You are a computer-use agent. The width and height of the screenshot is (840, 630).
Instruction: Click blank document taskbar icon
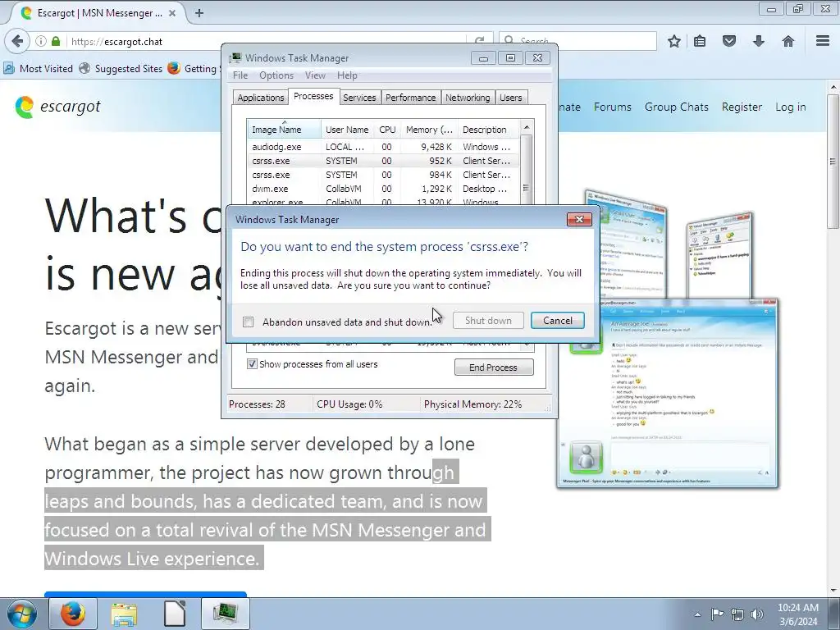[x=175, y=614]
